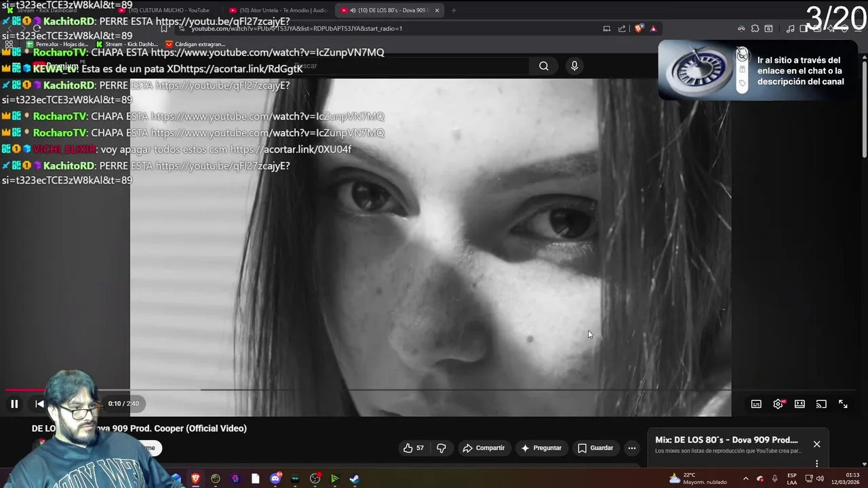Save the video with Guardar
Image resolution: width=868 pixels, height=488 pixels.
[x=595, y=448]
